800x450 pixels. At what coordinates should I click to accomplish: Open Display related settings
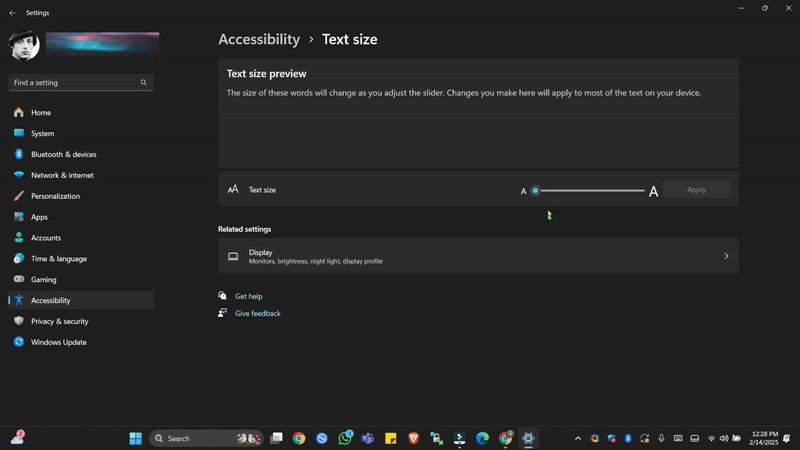[479, 256]
